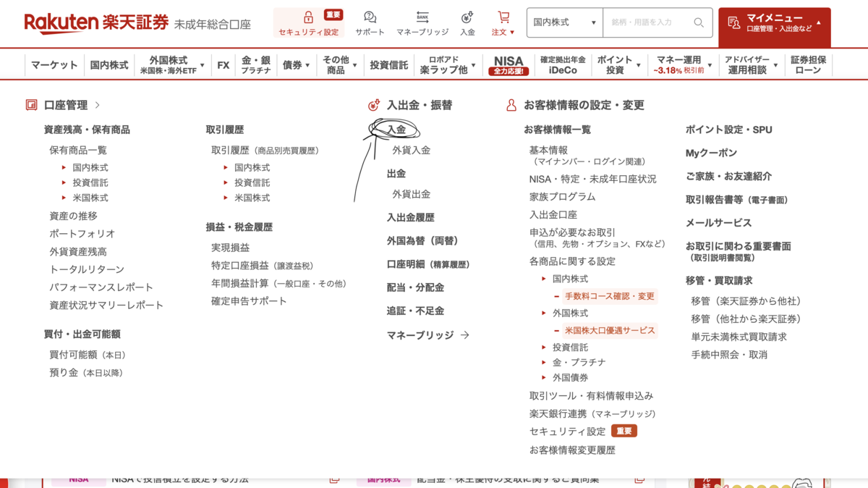
Task: Open お客様情報変更履歴 link
Action: pyautogui.click(x=572, y=450)
